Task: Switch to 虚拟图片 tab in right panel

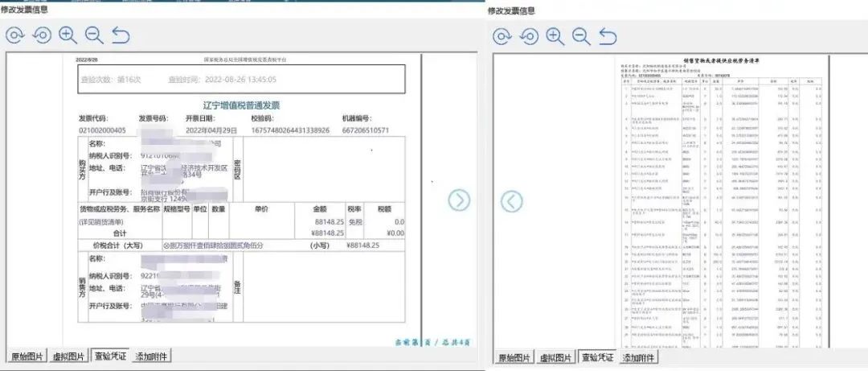Action: pos(556,358)
